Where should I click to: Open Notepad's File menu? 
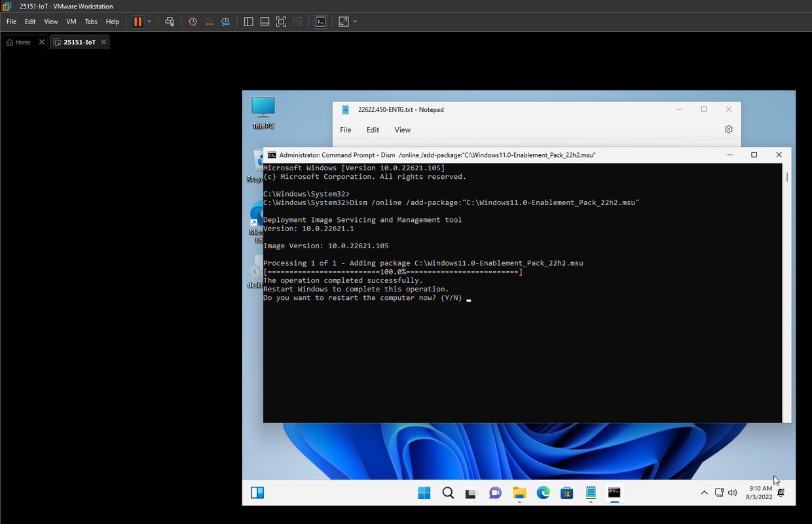346,130
